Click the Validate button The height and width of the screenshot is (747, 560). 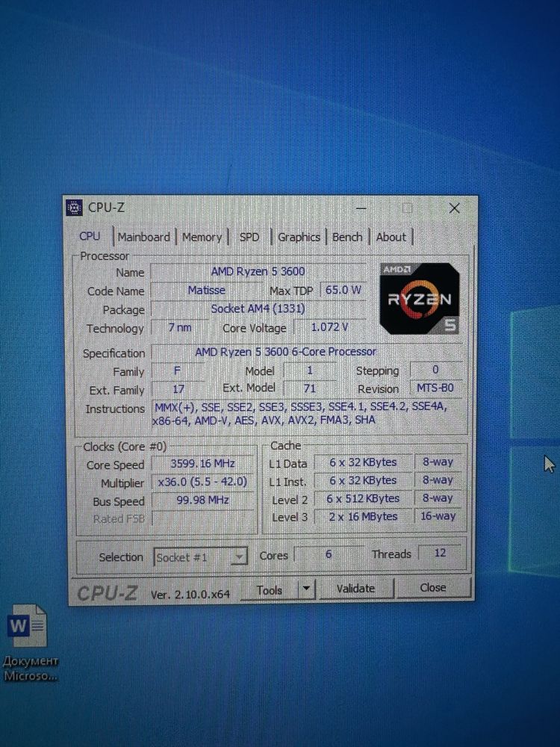(355, 589)
